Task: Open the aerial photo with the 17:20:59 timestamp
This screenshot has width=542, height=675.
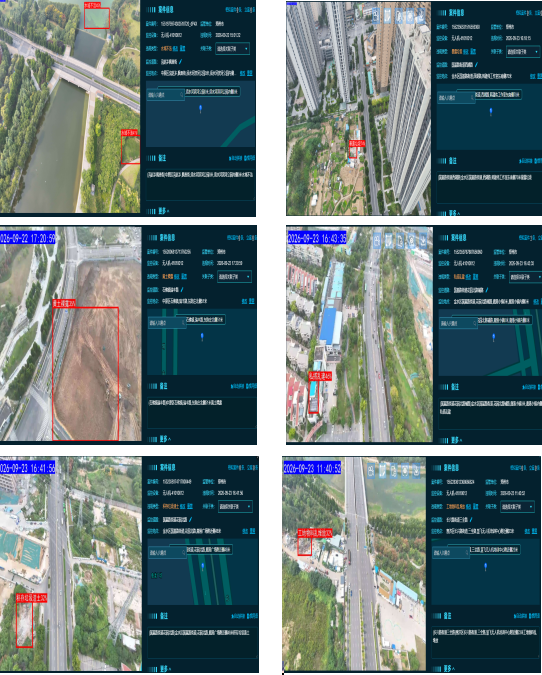Action: click(x=71, y=334)
